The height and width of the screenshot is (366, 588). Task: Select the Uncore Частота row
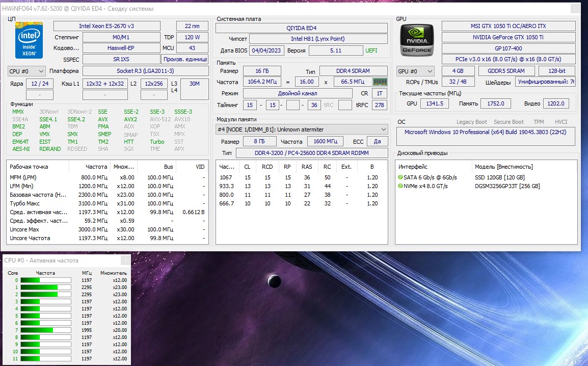click(x=107, y=238)
